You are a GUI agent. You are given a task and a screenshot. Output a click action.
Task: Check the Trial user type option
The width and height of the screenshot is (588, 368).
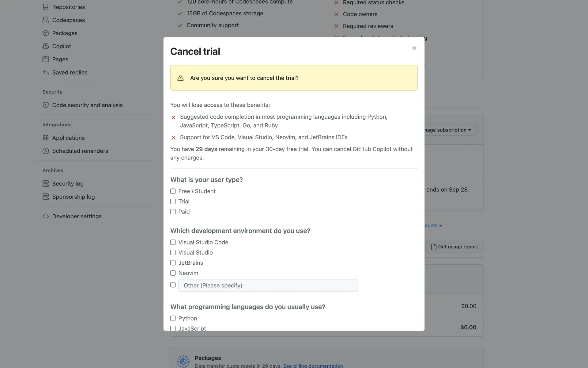(x=173, y=201)
